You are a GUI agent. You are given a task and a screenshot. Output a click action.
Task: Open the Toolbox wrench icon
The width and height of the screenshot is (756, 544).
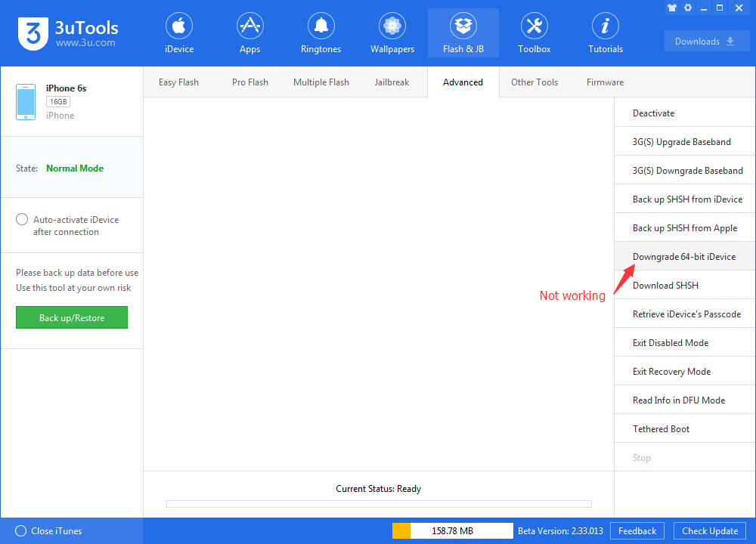pos(534,26)
